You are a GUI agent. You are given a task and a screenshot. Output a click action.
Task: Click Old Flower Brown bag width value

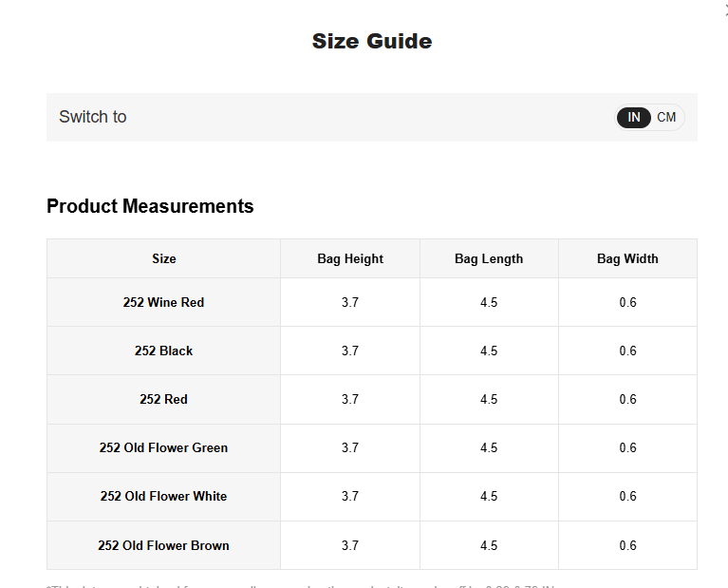pos(627,545)
